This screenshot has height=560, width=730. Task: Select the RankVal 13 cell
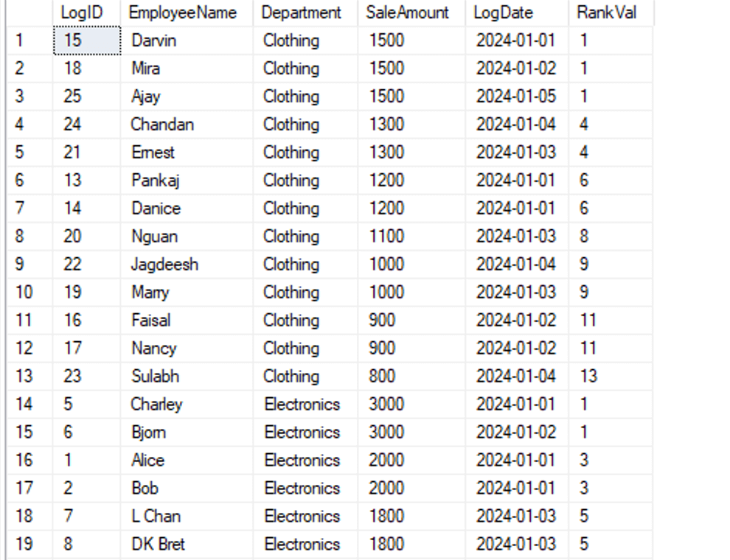[x=588, y=377]
